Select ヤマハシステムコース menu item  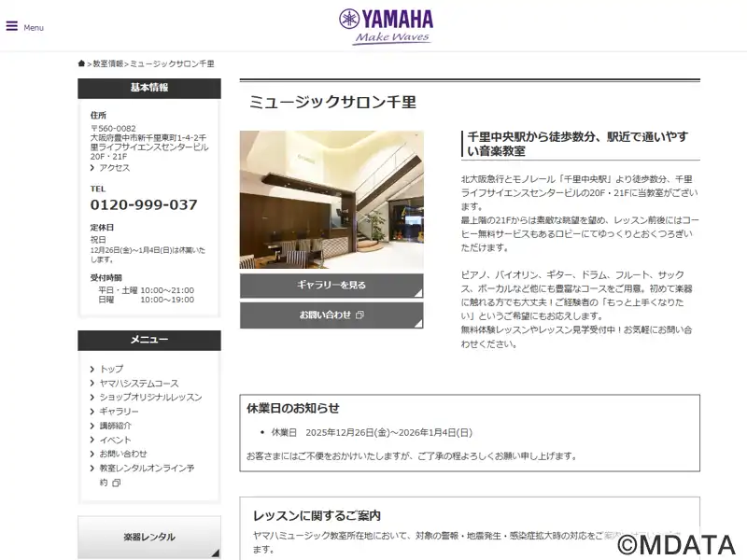point(139,384)
